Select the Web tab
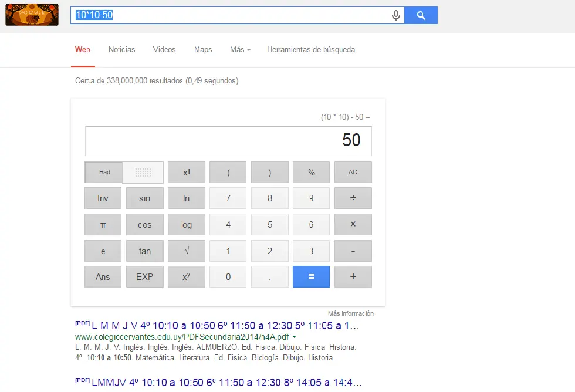The image size is (575, 392). (x=83, y=49)
